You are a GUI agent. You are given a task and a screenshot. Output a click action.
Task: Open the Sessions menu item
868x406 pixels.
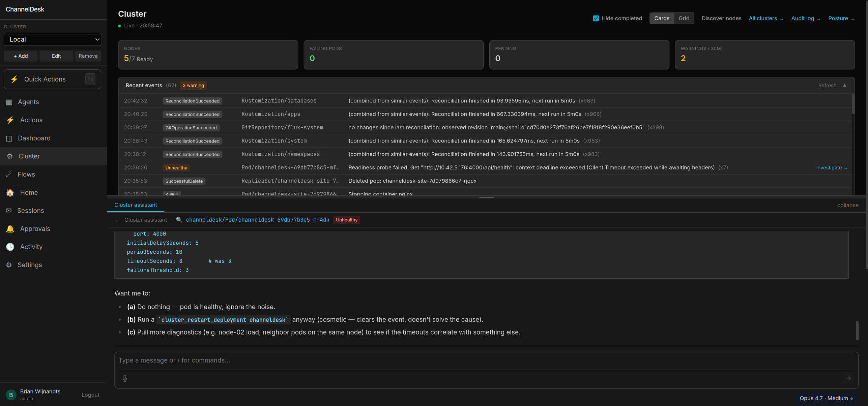coord(53,211)
